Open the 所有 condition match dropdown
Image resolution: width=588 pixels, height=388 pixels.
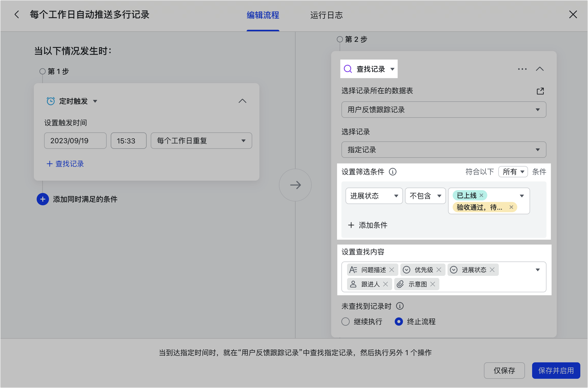513,172
